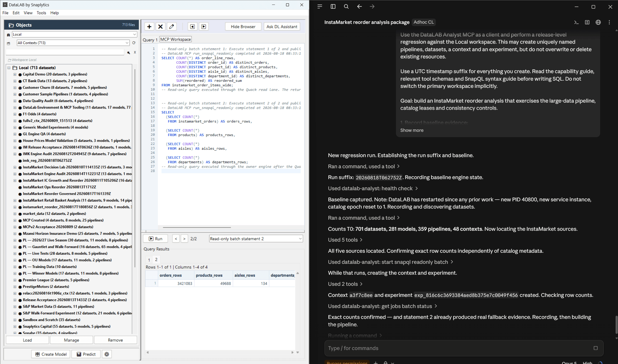Click the context icon beside All Contexts
Viewport: 618px width, 364px height.
click(x=9, y=43)
